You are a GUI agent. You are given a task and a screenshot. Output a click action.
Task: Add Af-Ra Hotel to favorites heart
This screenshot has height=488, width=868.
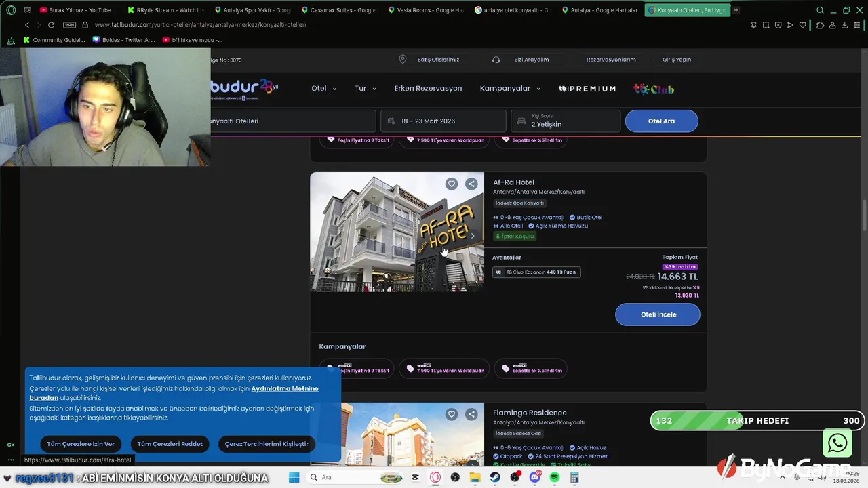(452, 184)
